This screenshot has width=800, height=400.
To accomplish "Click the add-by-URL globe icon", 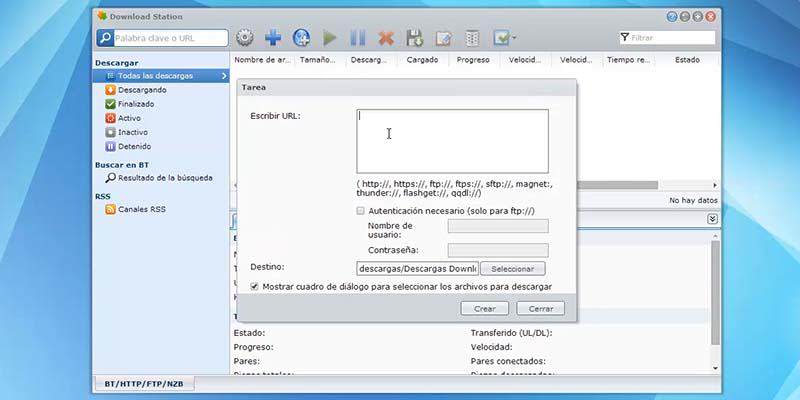I will [302, 38].
